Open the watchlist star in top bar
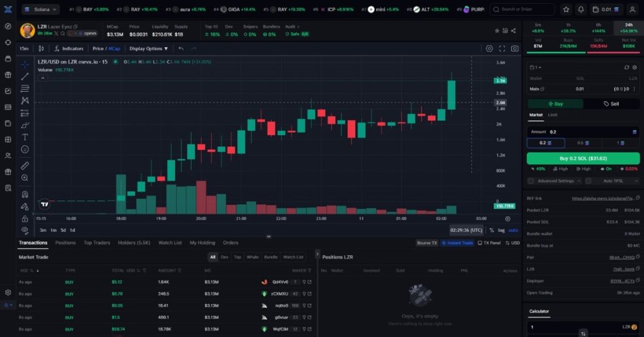 pos(566,9)
